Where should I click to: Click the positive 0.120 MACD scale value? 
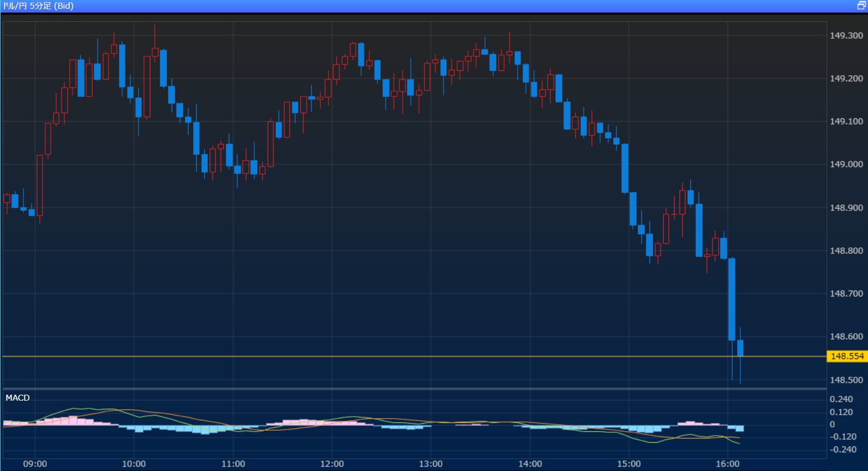pyautogui.click(x=841, y=412)
